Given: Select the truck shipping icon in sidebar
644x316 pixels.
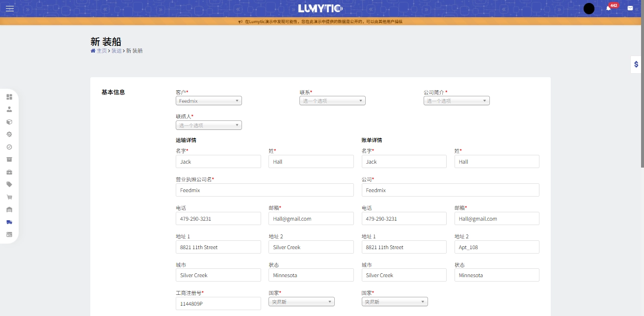Looking at the screenshot, I should pos(9,222).
